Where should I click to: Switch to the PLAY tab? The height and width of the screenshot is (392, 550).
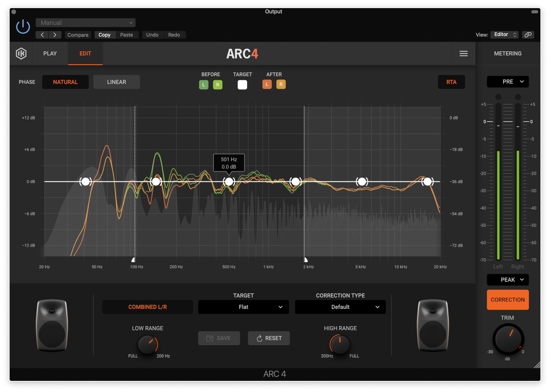(x=50, y=53)
